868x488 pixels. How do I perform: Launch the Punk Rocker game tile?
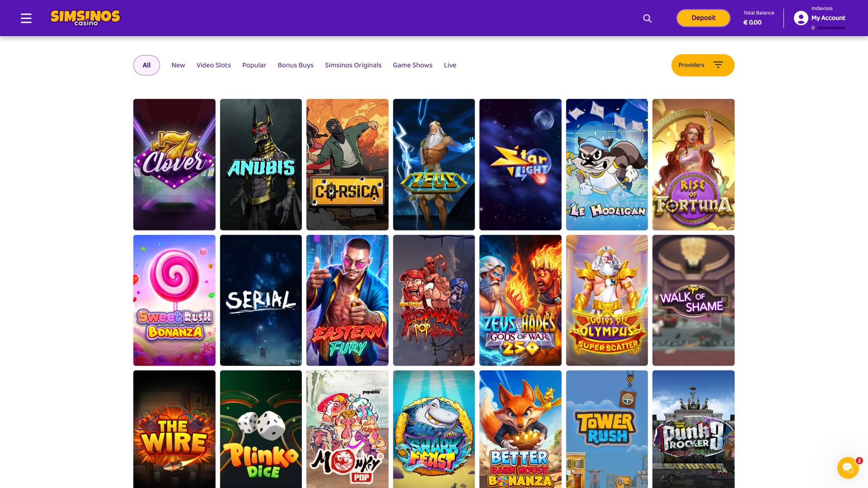tap(693, 429)
